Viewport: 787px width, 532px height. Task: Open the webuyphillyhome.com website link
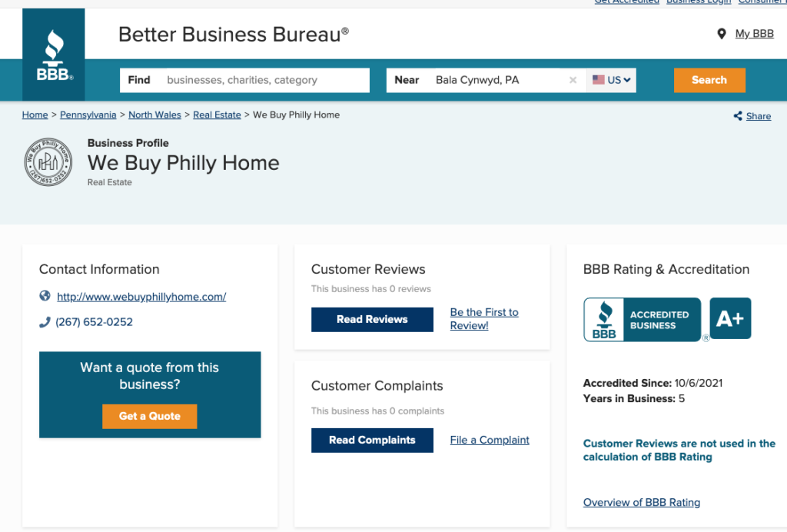141,297
